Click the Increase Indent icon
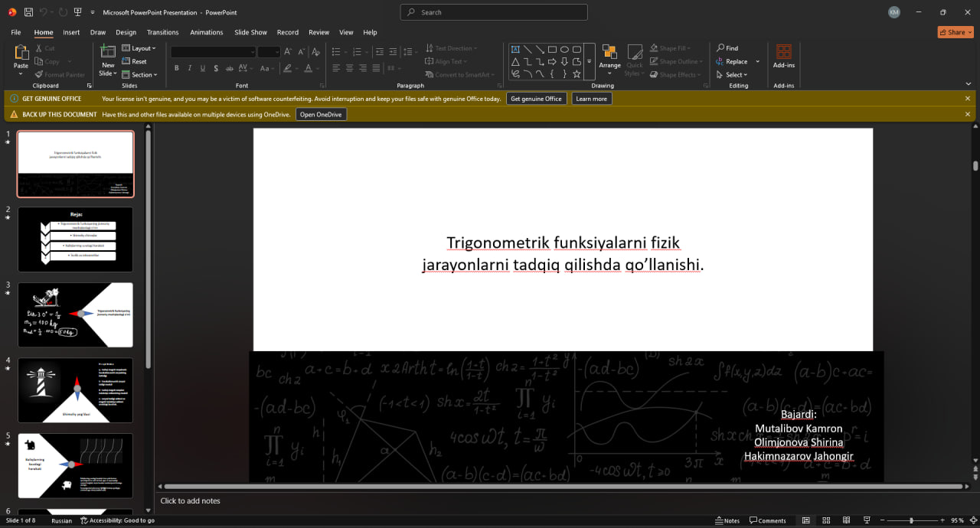The height and width of the screenshot is (528, 980). click(x=393, y=51)
